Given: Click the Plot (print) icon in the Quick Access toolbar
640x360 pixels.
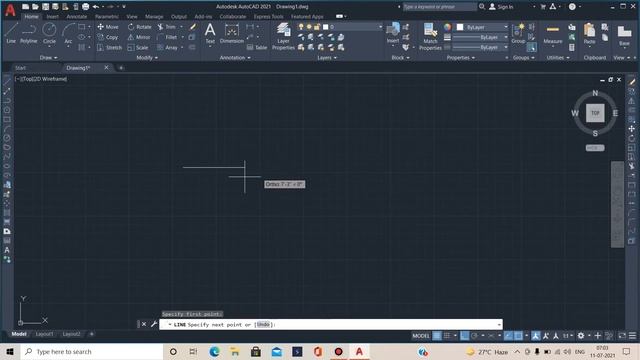Looking at the screenshot, I should [x=85, y=7].
